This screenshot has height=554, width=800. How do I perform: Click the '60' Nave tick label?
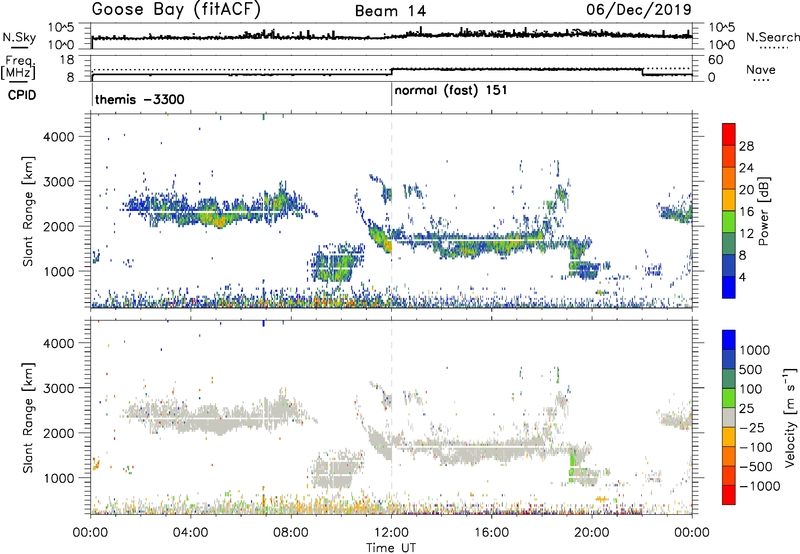pos(716,60)
